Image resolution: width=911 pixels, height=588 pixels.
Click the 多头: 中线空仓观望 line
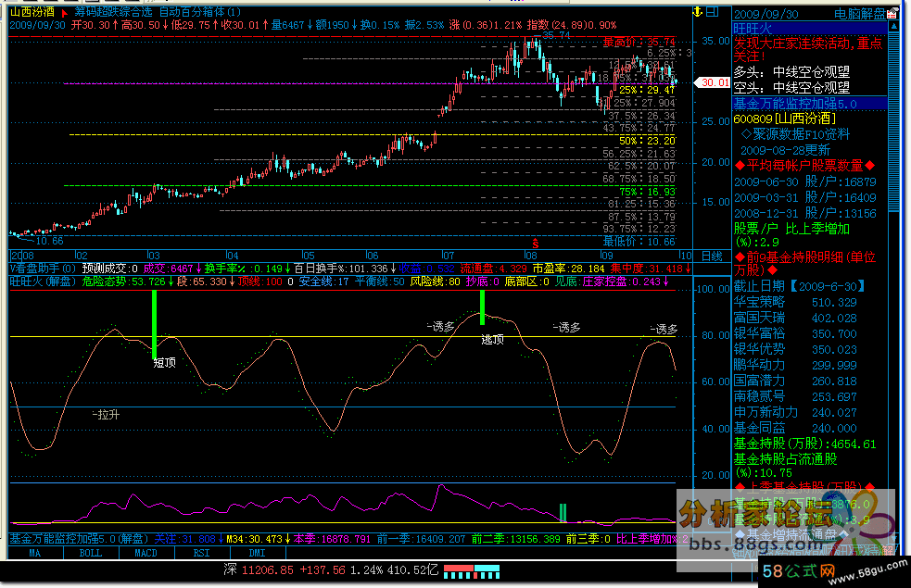pos(791,72)
